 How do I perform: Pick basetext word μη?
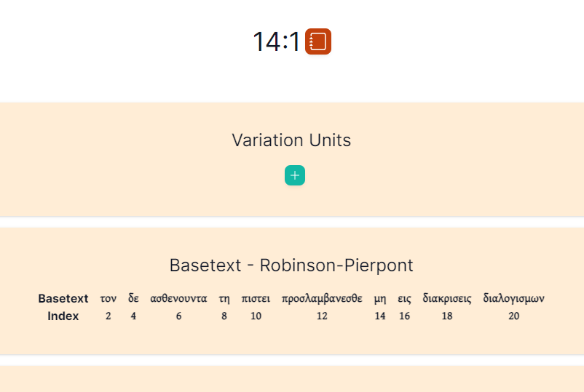[380, 299]
